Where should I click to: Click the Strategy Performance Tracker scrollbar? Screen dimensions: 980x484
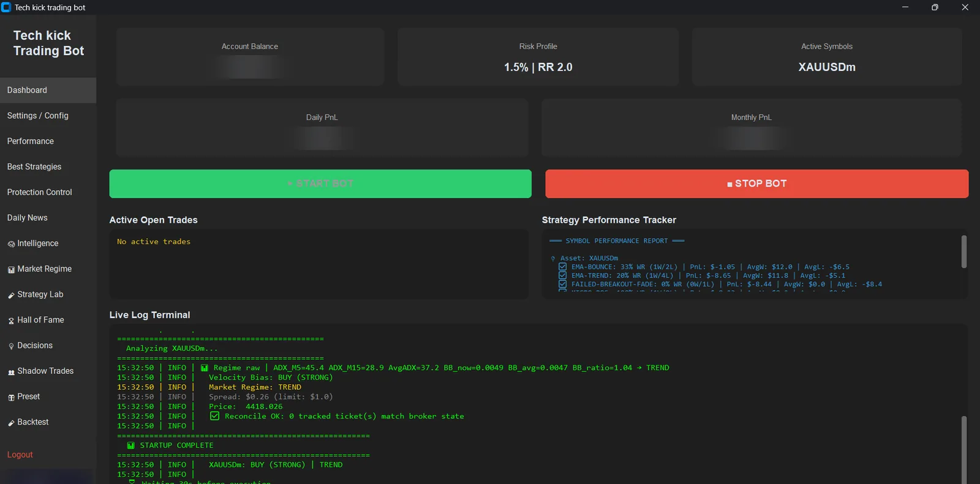tap(964, 251)
